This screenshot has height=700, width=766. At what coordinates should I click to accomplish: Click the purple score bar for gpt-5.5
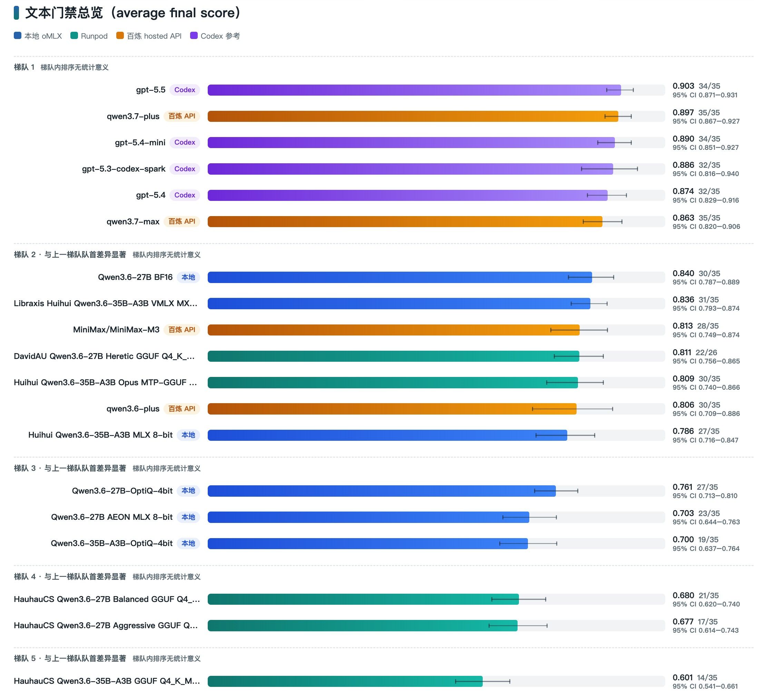[x=414, y=90]
